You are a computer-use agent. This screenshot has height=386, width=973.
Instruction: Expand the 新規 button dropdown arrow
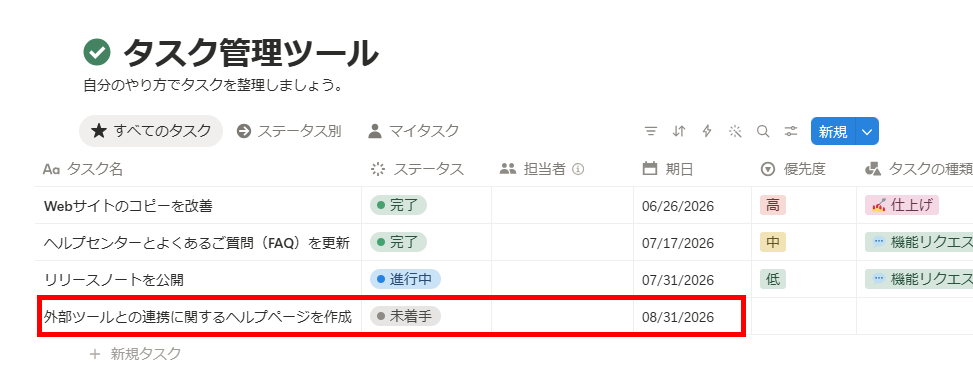coord(868,132)
